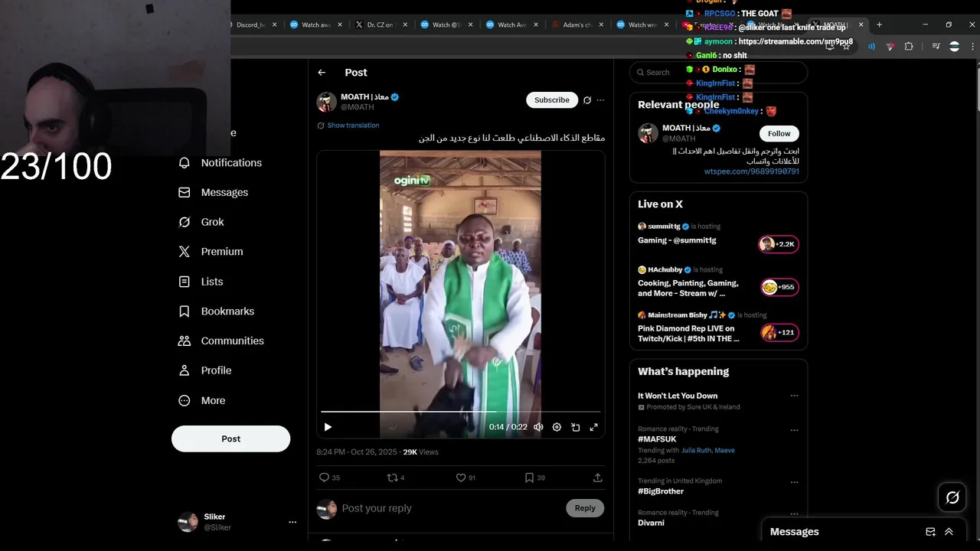Expand the More menu in sidebar

pyautogui.click(x=201, y=400)
